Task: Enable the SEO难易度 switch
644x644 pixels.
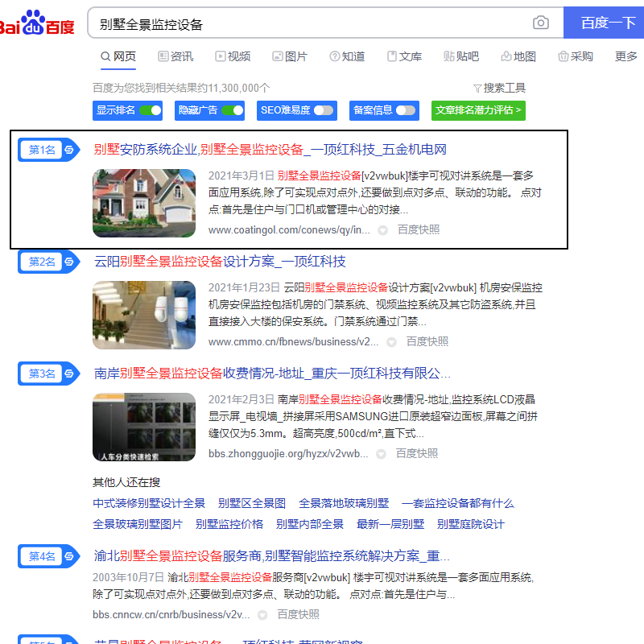Action: [324, 110]
